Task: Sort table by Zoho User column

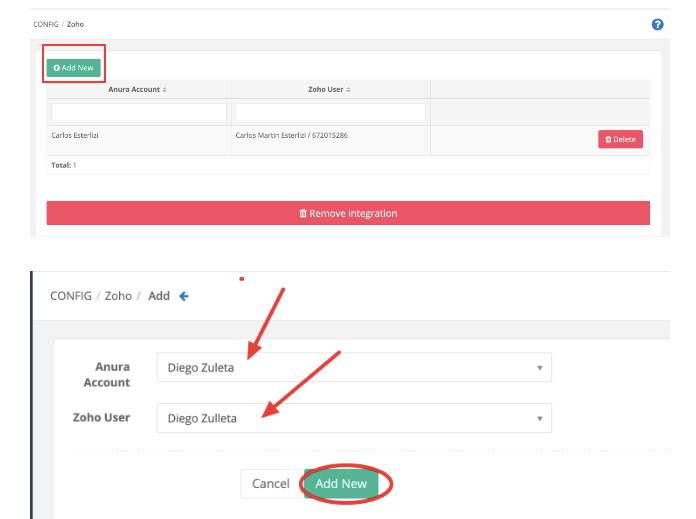Action: (329, 89)
